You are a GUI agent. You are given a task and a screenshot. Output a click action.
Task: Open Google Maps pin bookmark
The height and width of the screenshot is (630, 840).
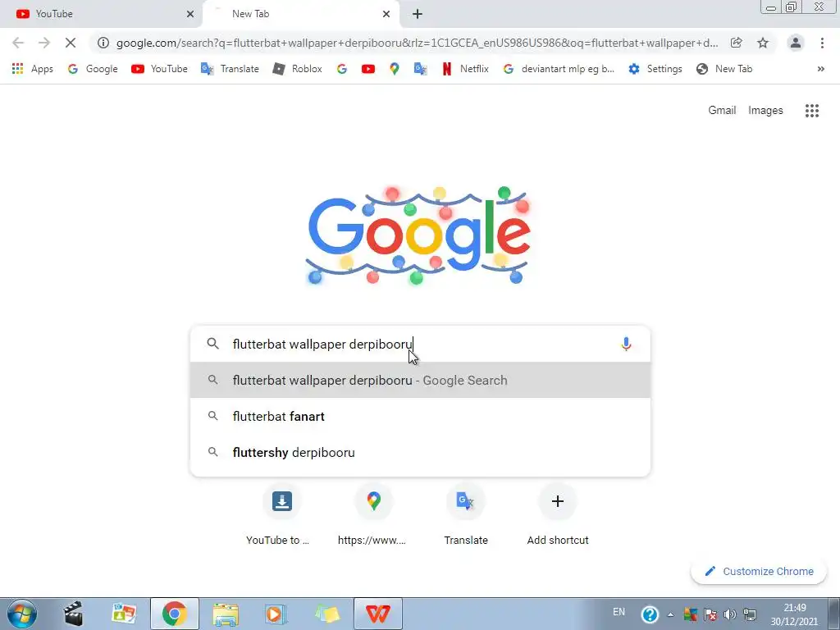pos(395,69)
